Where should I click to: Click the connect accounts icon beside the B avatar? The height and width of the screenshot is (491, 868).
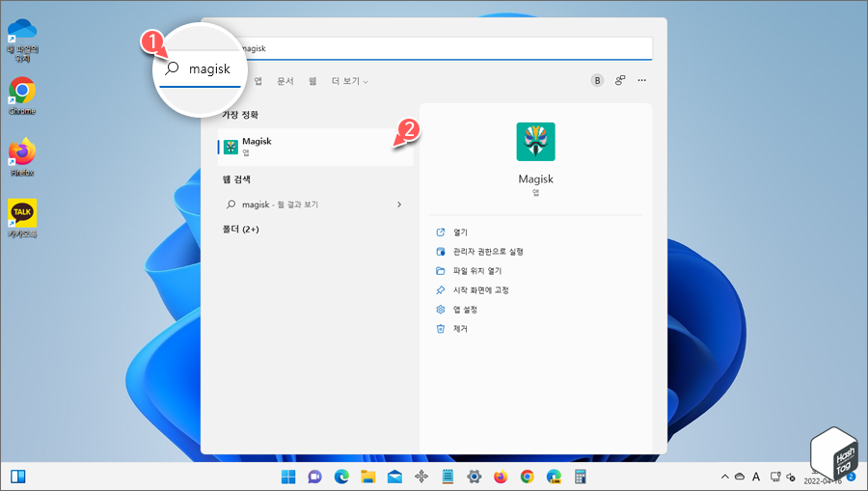[619, 81]
